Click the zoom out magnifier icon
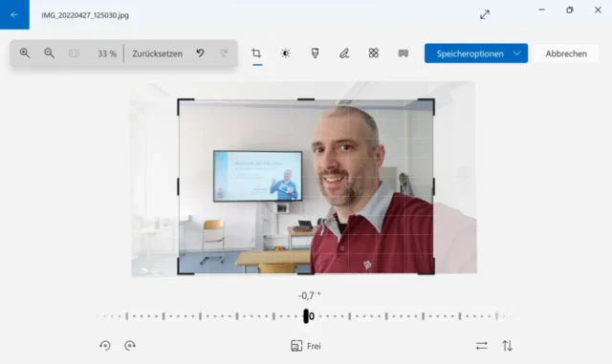 click(49, 54)
